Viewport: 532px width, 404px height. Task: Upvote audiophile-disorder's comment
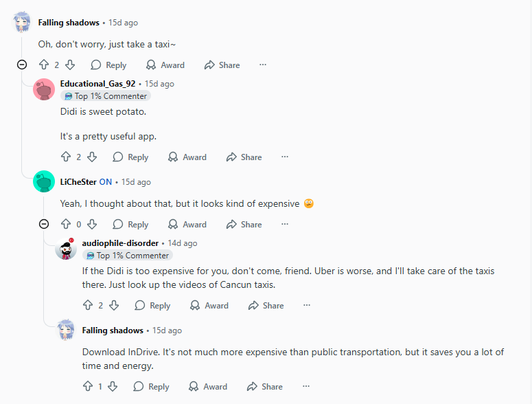point(88,306)
